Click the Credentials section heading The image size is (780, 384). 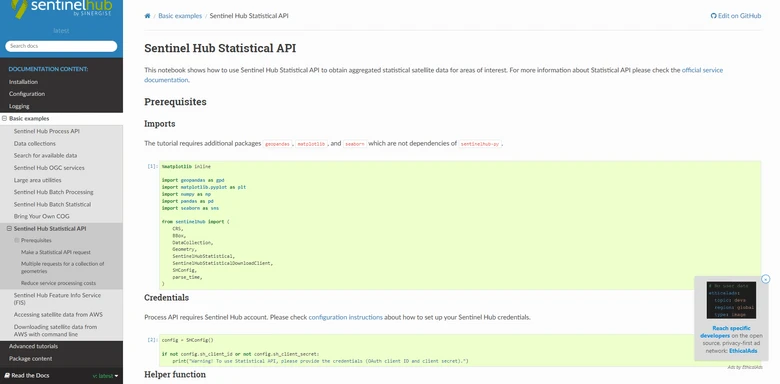pos(166,297)
